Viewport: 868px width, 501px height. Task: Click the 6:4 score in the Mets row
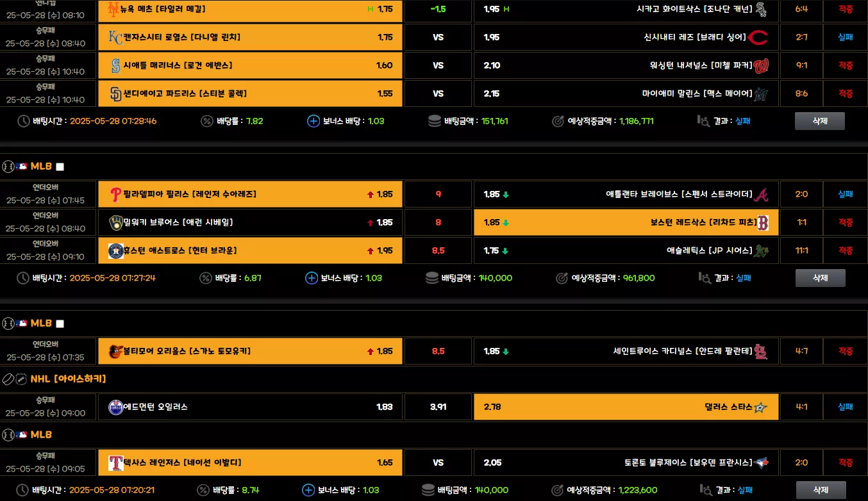(x=801, y=9)
